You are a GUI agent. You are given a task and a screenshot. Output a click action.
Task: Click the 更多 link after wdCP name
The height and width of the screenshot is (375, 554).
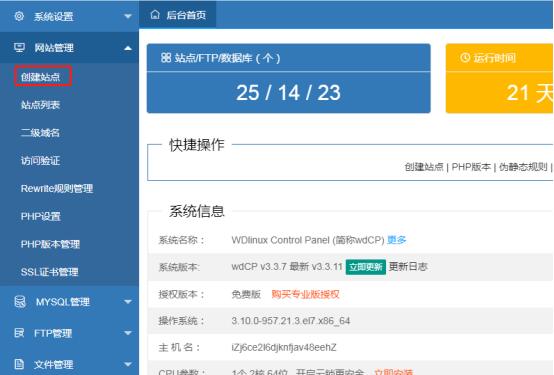396,240
